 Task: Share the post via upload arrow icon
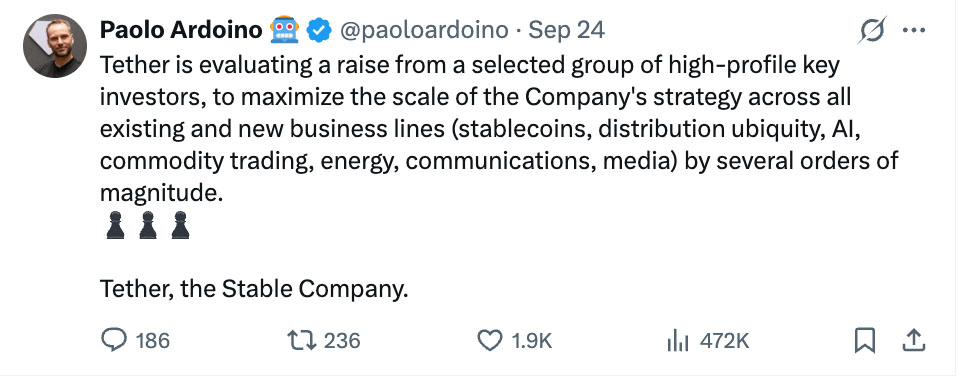pos(914,340)
